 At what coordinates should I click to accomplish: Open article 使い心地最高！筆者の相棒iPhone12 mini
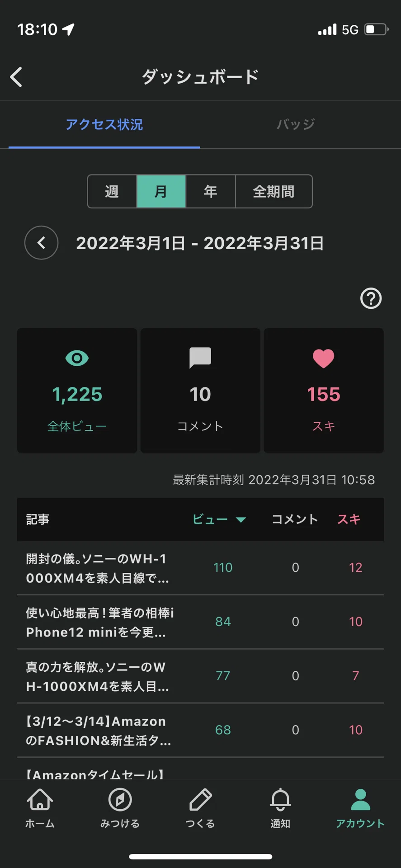pyautogui.click(x=200, y=622)
